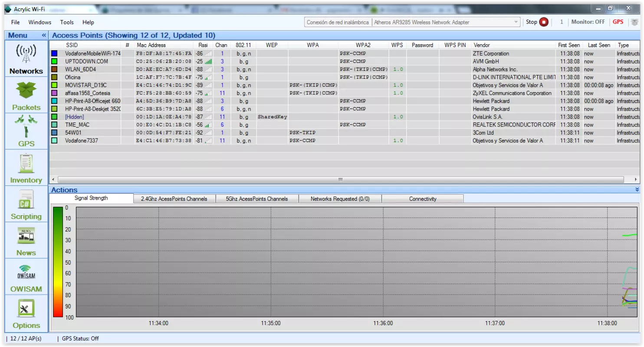Open the Help menu
Viewport: 644px width, 347px height.
pos(88,22)
